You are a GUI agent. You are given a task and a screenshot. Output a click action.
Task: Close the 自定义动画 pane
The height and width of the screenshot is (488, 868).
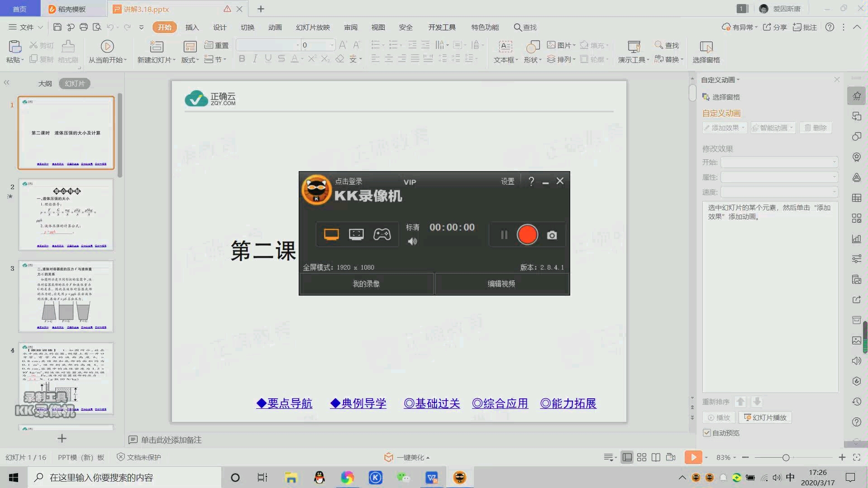tap(837, 80)
